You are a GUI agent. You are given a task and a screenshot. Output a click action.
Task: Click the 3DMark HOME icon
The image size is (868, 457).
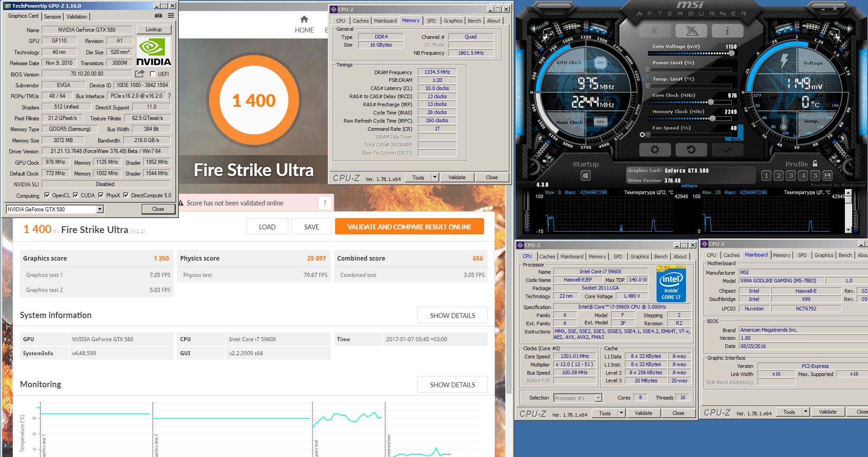pyautogui.click(x=304, y=19)
